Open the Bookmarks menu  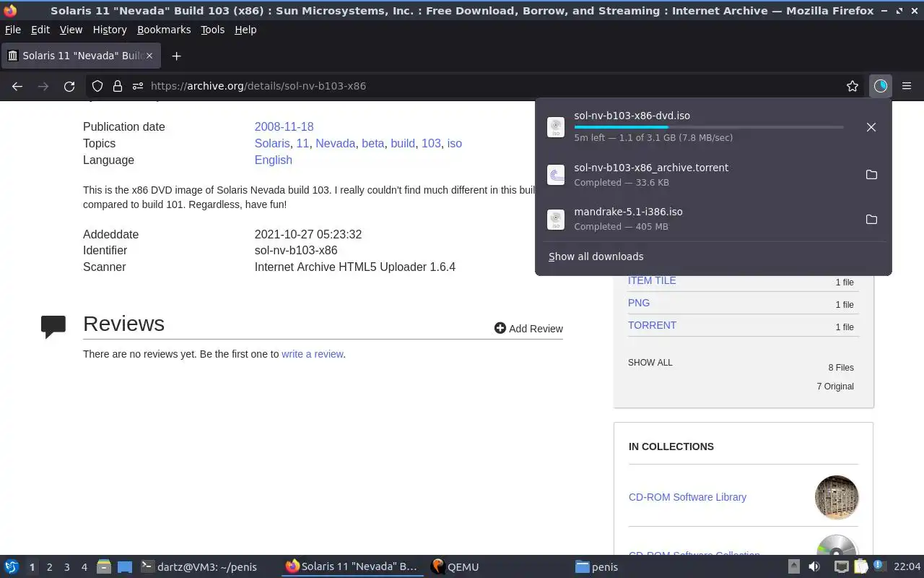[164, 30]
